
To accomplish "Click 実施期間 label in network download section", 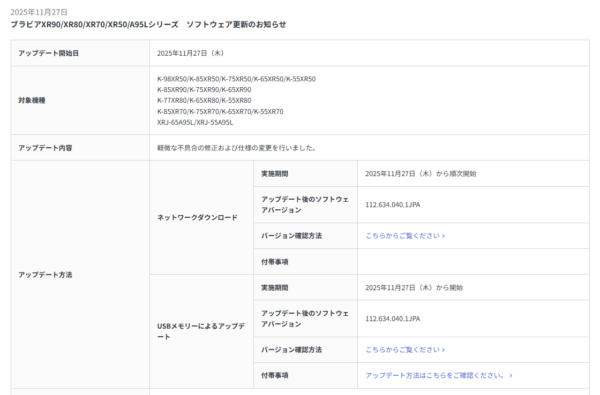I will click(x=275, y=174).
